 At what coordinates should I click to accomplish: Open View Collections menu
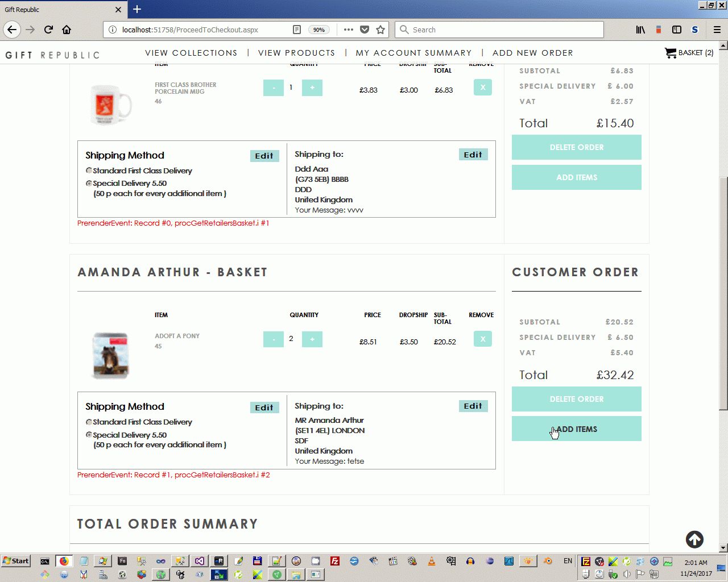click(191, 53)
